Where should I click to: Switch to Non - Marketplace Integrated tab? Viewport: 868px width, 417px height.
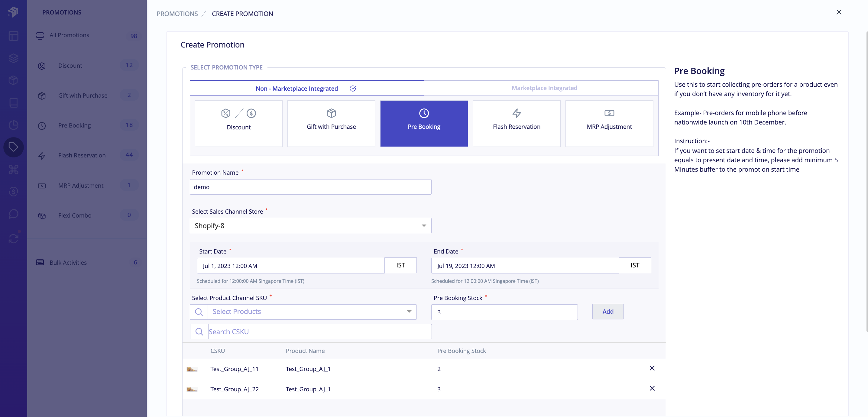(x=306, y=88)
